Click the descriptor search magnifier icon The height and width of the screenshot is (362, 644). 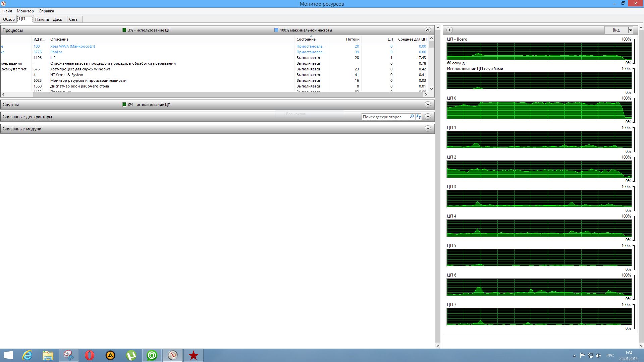click(412, 117)
